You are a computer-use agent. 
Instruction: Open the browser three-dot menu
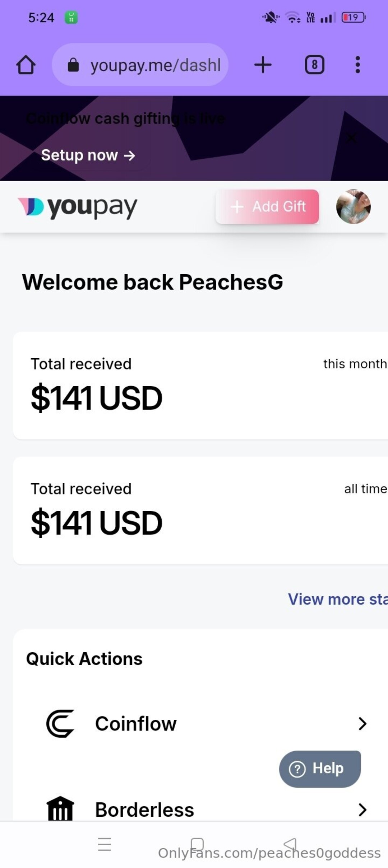(x=357, y=65)
